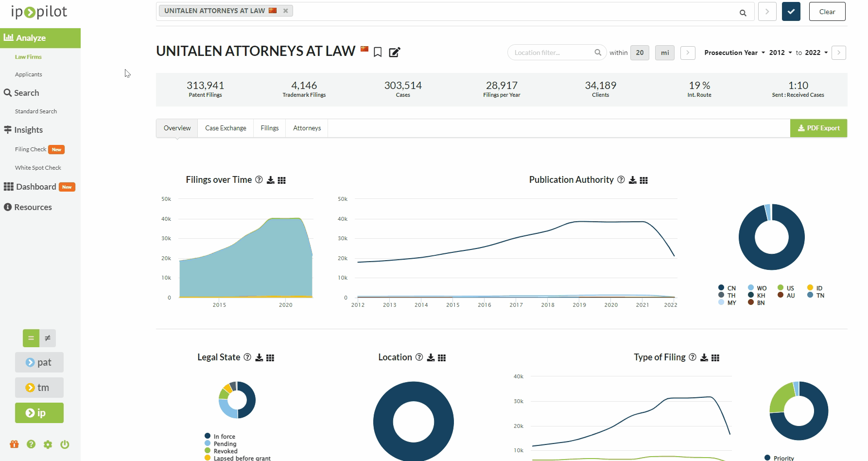
Task: Confirm search with the dark checkmark button
Action: [791, 12]
